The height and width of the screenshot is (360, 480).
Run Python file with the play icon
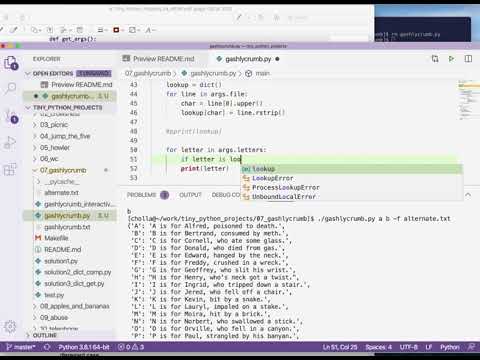pyautogui.click(x=451, y=59)
